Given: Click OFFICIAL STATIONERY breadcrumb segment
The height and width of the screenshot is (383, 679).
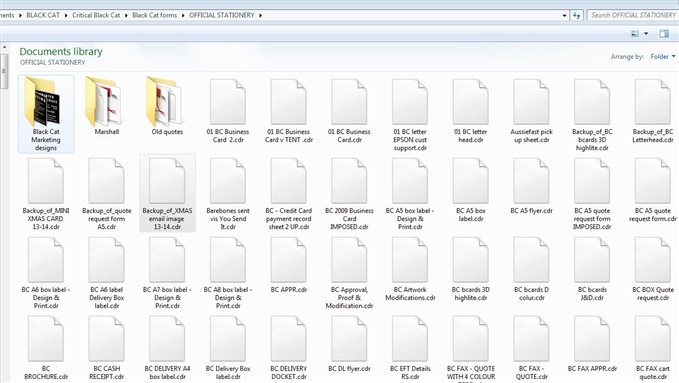Looking at the screenshot, I should click(x=222, y=15).
